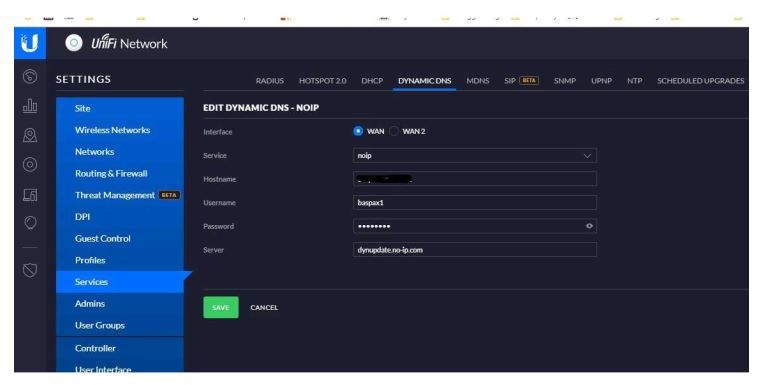Switch to the SCHEDULED UPGRADES tab

coord(700,81)
